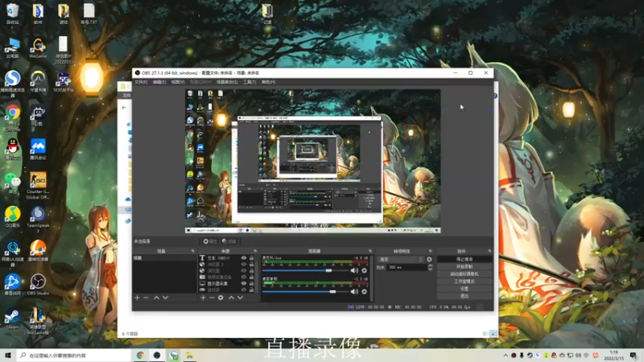Viewport: 644px width, 362px height.
Task: Decrease transition duration with down arrow
Action: click(x=430, y=269)
